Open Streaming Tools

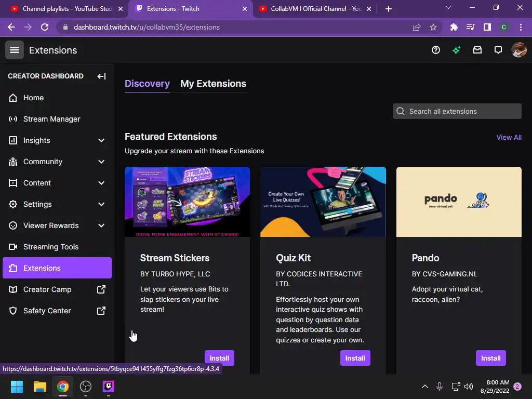[x=57, y=247]
